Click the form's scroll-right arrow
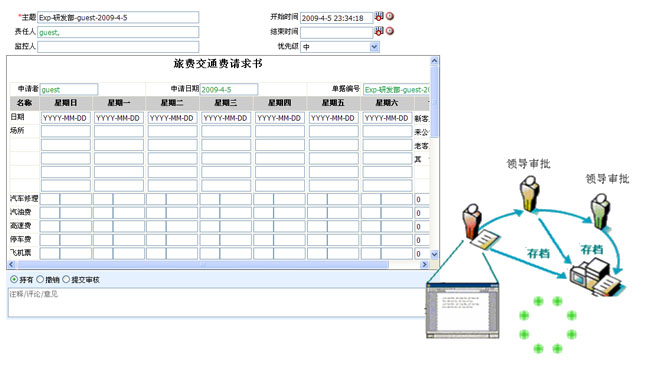Viewport: 650px width, 365px height. click(424, 264)
